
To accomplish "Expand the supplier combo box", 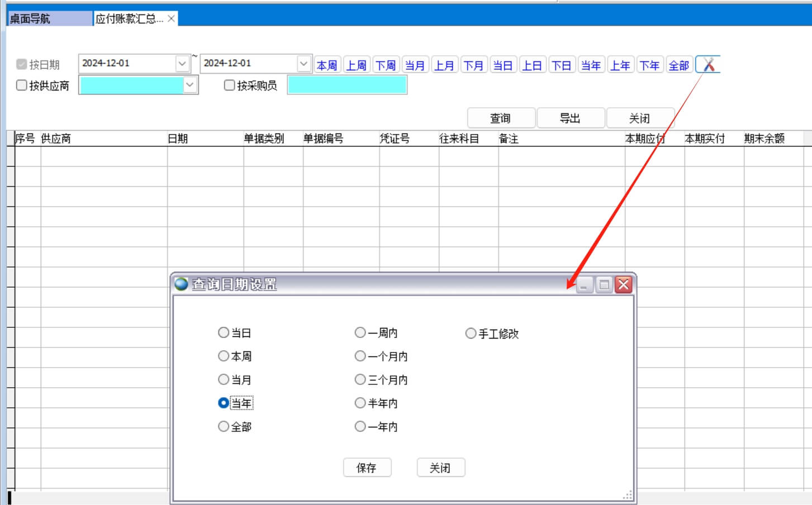I will (190, 85).
